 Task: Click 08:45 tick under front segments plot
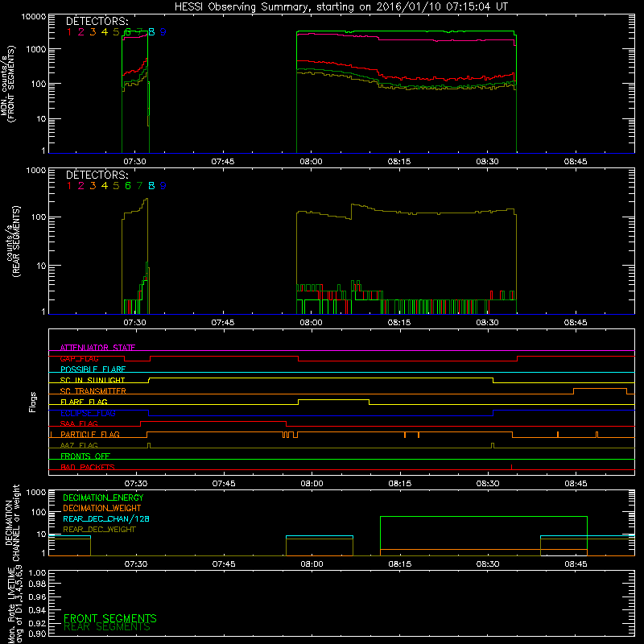click(x=576, y=162)
